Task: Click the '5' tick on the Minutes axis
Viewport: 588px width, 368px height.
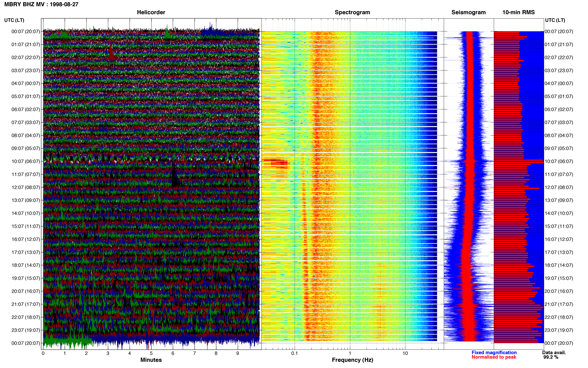Action: click(151, 353)
